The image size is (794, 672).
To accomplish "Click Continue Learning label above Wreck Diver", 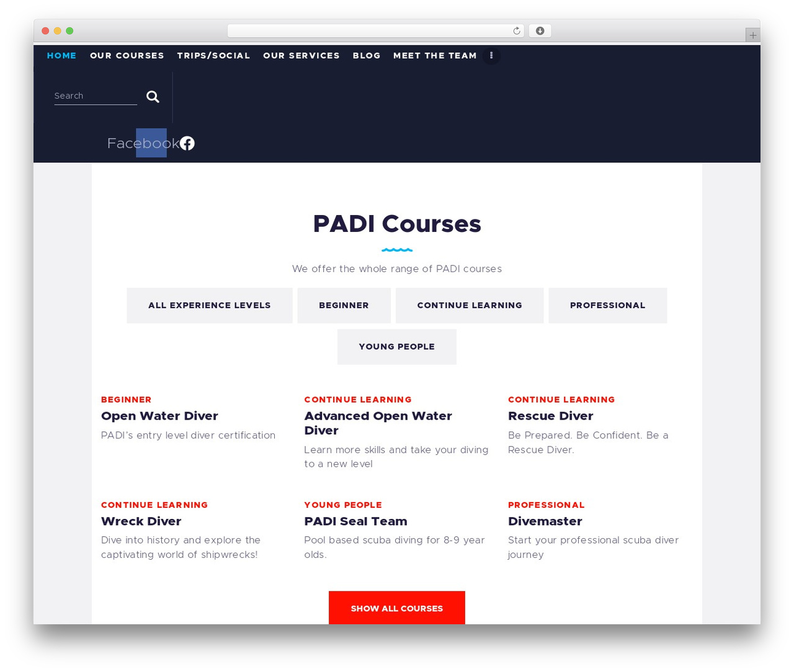I will point(154,505).
